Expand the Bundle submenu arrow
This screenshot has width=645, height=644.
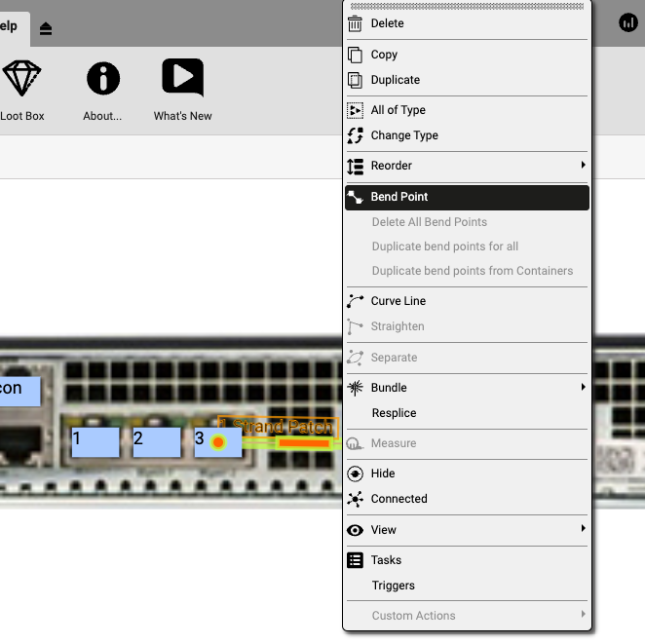coord(584,388)
